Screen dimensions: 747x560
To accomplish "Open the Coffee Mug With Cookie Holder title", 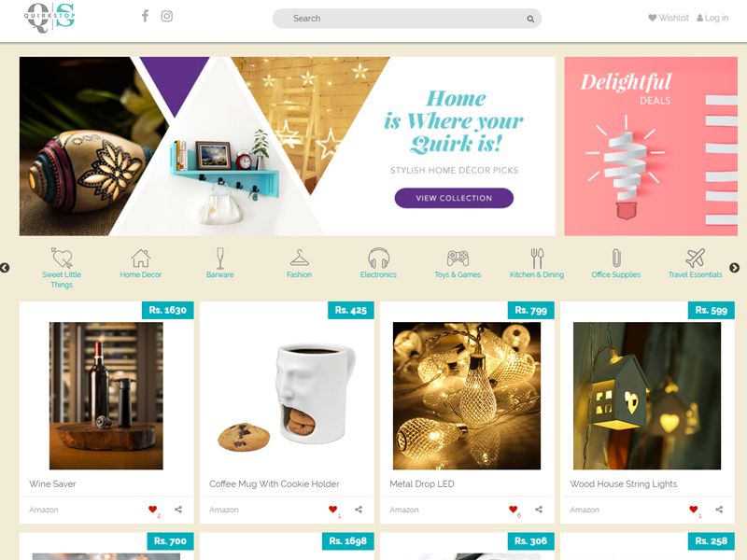I will click(275, 483).
